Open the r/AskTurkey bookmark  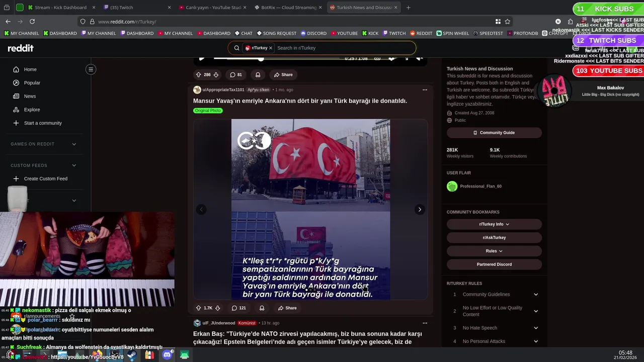(494, 237)
